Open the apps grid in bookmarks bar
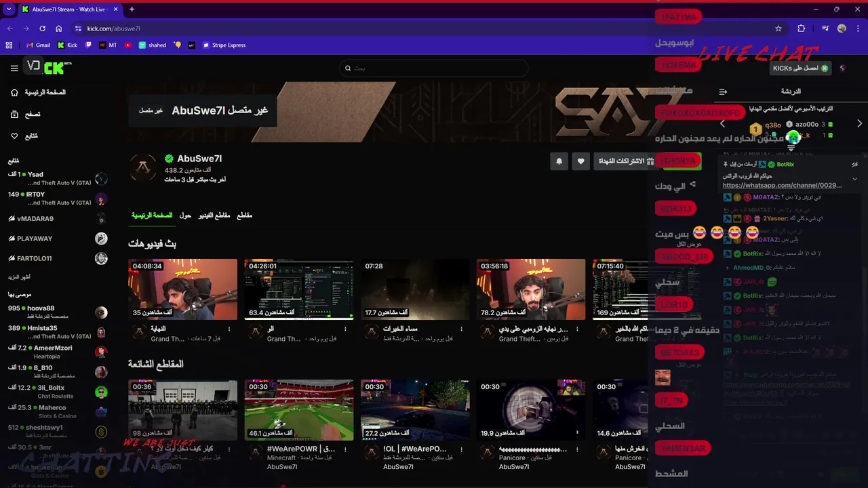This screenshot has width=868, height=488. (x=9, y=45)
